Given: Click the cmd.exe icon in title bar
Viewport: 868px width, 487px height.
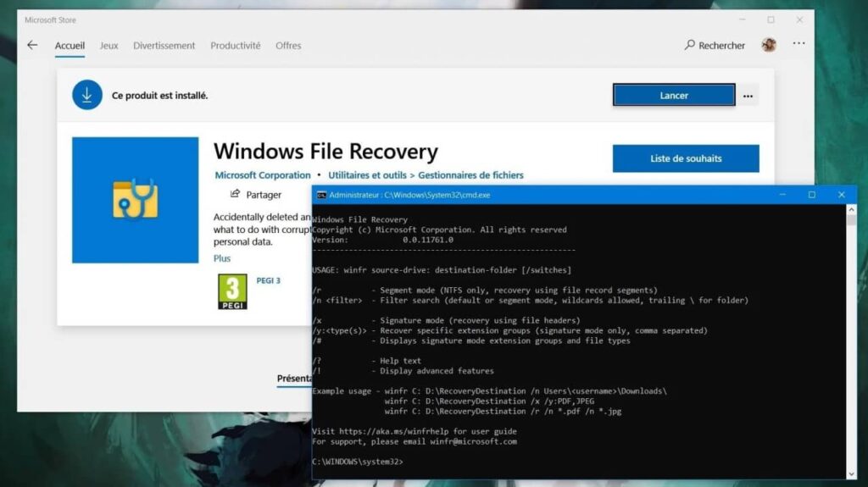Looking at the screenshot, I should point(321,195).
